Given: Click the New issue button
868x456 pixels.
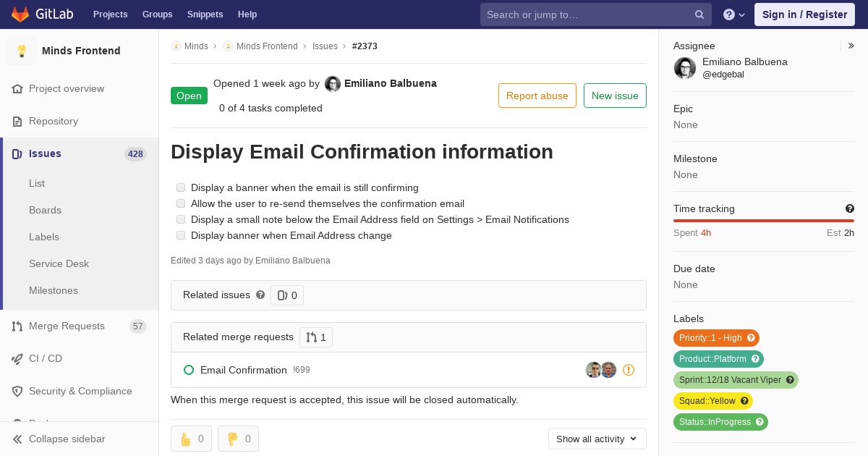Looking at the screenshot, I should click(x=615, y=96).
